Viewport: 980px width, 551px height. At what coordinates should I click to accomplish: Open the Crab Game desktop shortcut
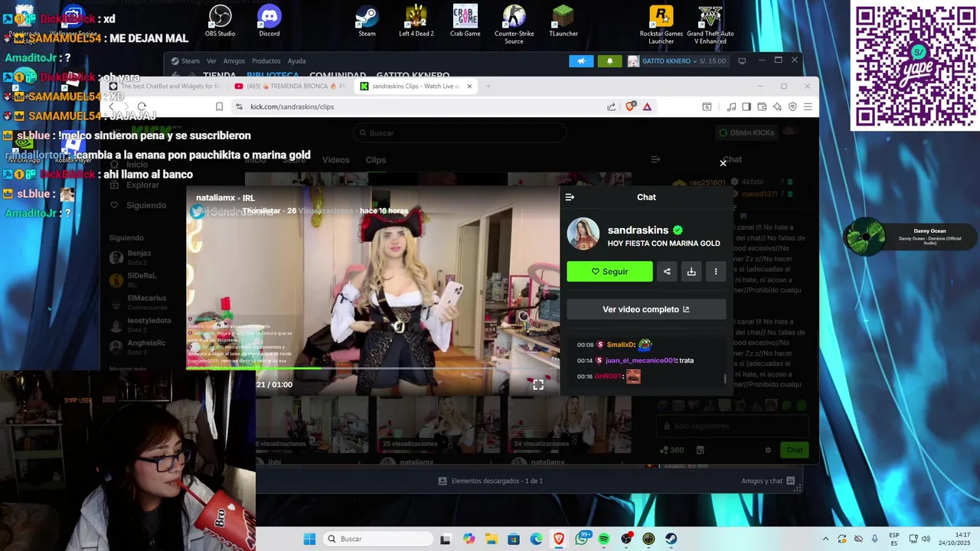tap(465, 21)
